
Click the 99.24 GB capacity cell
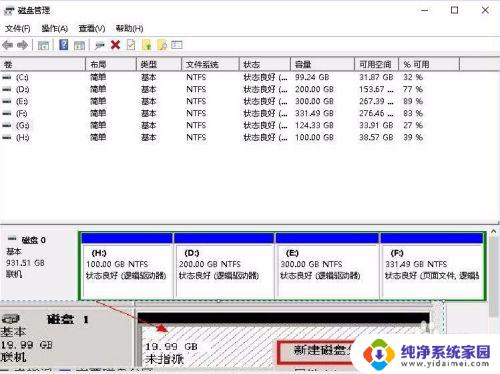point(312,77)
